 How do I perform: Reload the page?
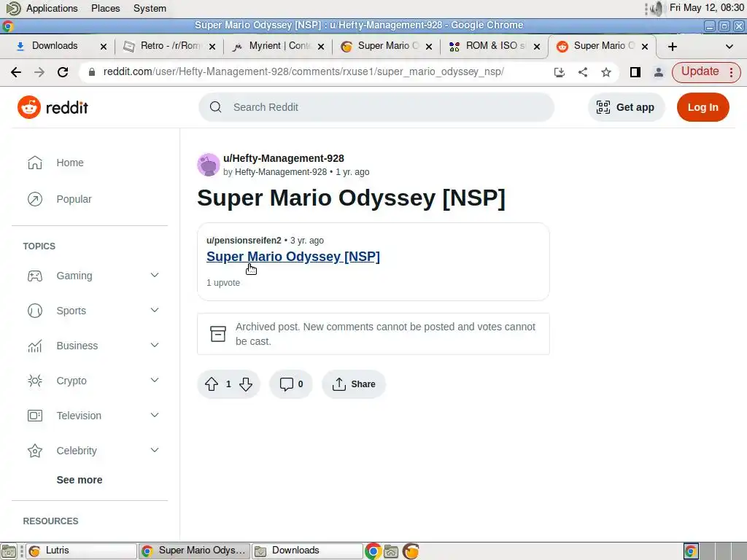coord(63,72)
